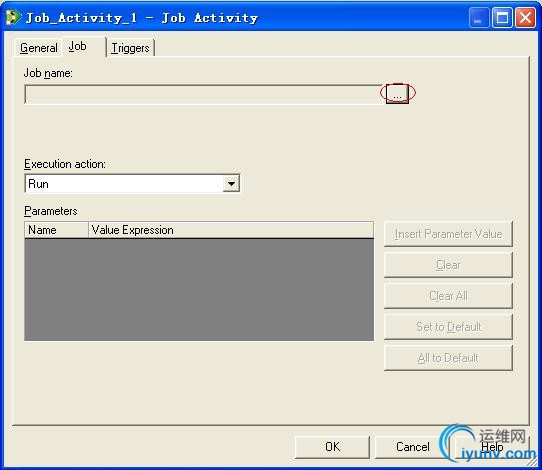Click the Clear button
Viewport: 542px width, 470px height.
(x=448, y=265)
